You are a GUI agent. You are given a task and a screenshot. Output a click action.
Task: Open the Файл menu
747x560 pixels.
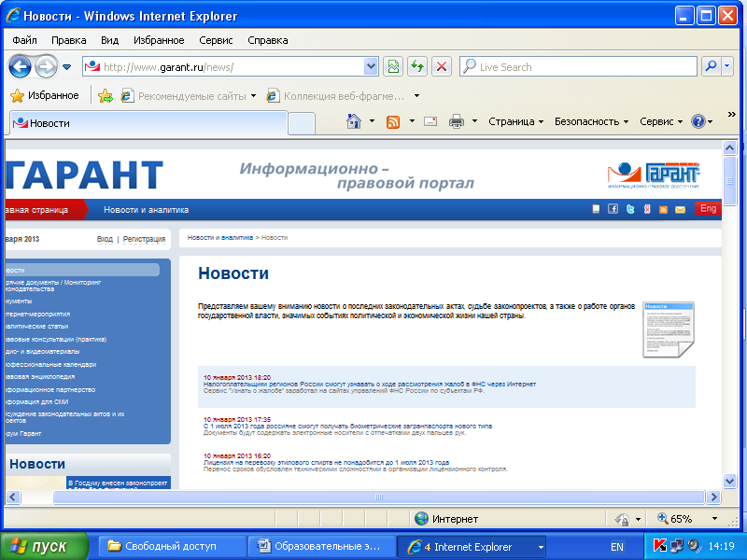[x=25, y=40]
